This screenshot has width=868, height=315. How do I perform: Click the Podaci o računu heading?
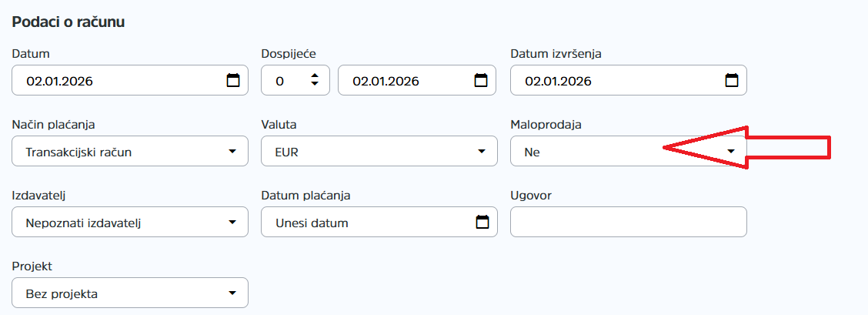68,22
